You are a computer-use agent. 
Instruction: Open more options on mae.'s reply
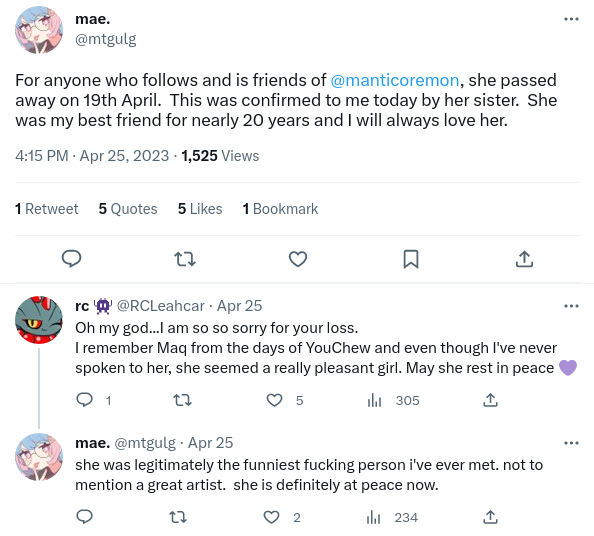click(571, 443)
